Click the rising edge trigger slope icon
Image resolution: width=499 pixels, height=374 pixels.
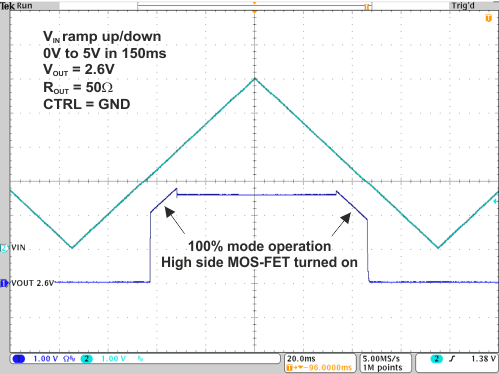click(452, 359)
